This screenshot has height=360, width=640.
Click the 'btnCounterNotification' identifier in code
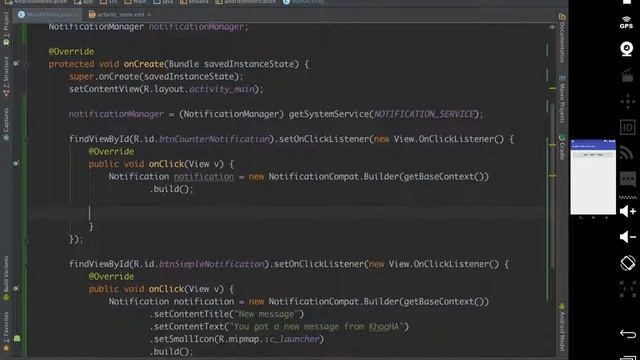pyautogui.click(x=214, y=139)
